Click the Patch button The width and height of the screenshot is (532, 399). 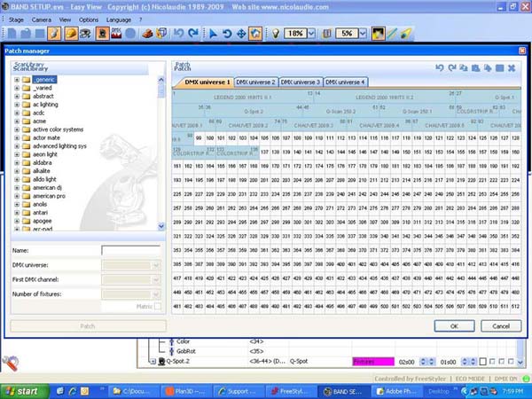(x=88, y=326)
